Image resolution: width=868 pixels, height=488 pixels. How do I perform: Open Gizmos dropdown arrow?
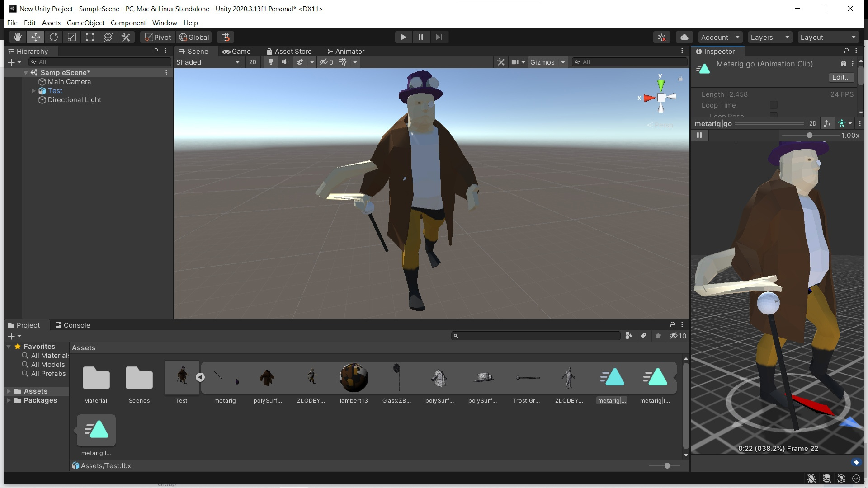pyautogui.click(x=563, y=62)
